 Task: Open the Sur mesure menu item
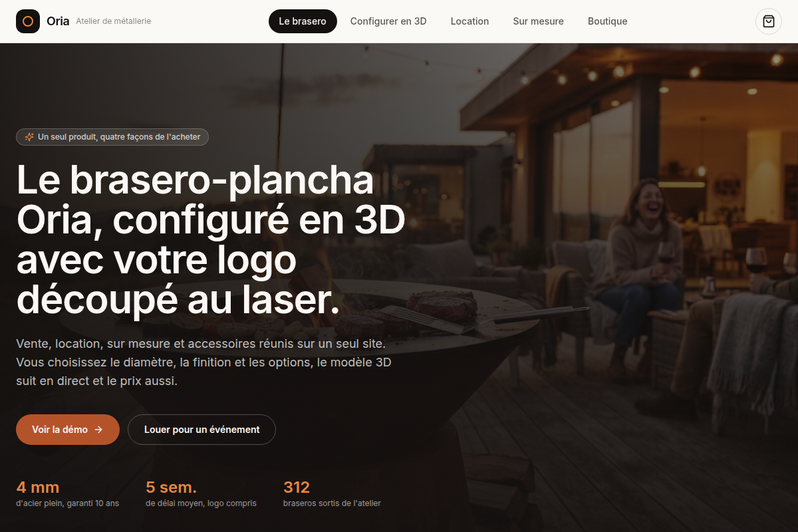pos(538,21)
